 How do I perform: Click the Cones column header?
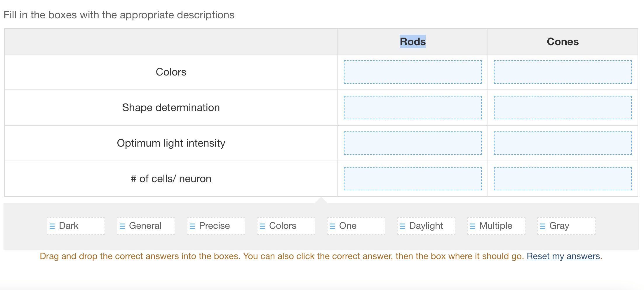coord(562,41)
